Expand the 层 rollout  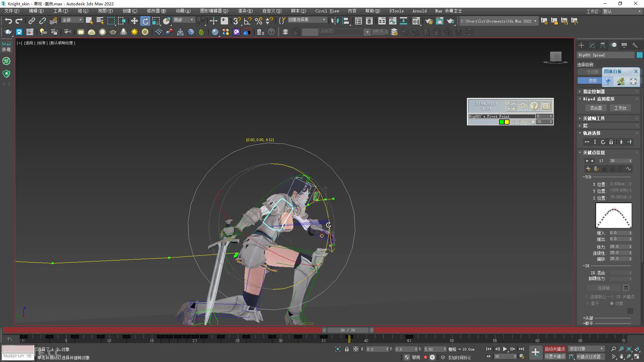[585, 126]
